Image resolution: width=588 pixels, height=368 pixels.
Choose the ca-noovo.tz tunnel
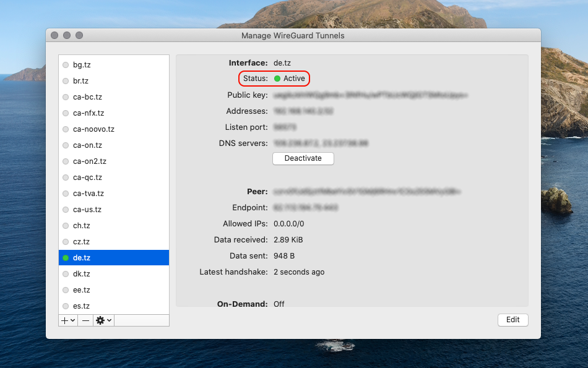93,129
